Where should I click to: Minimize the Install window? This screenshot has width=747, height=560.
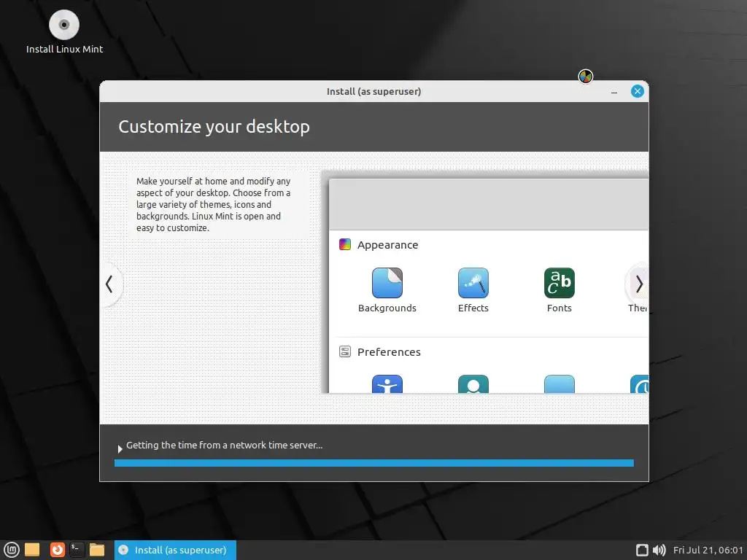(x=614, y=92)
